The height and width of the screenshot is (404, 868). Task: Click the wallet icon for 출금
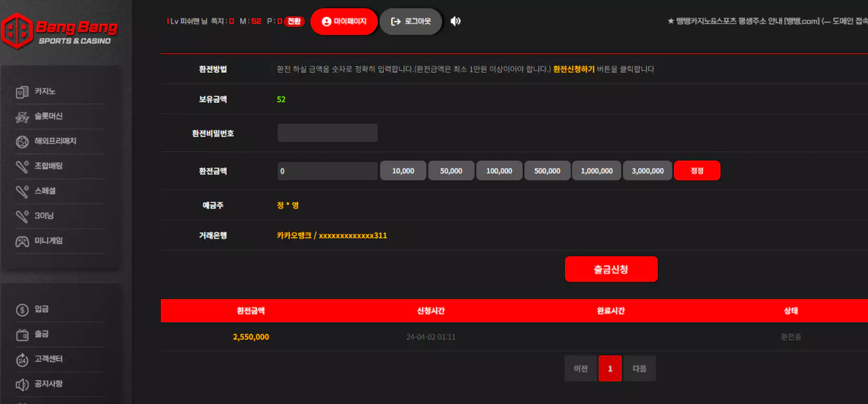click(22, 334)
